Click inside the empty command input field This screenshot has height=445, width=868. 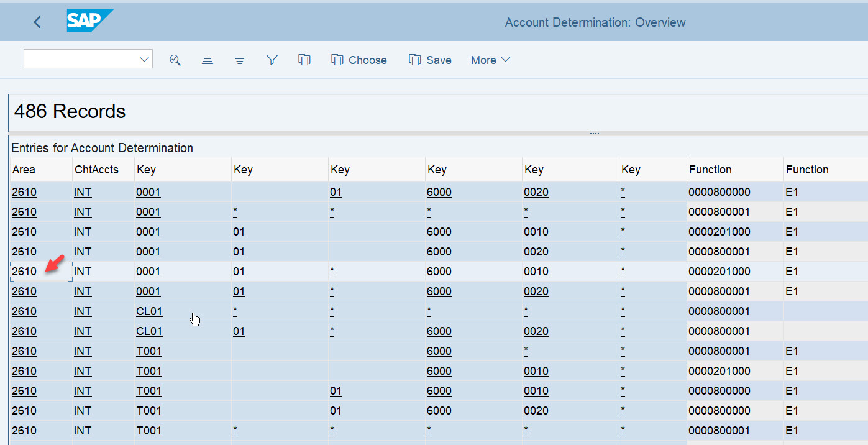(x=81, y=58)
